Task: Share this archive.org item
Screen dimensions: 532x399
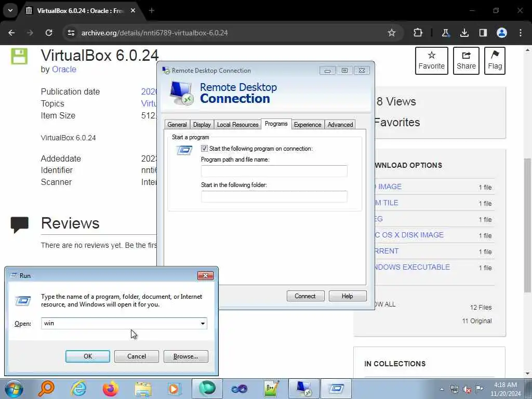Action: pos(466,61)
